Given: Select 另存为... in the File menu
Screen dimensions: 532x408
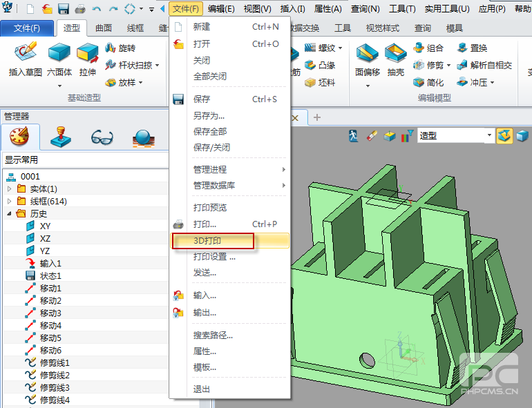Looking at the screenshot, I should click(x=209, y=116).
